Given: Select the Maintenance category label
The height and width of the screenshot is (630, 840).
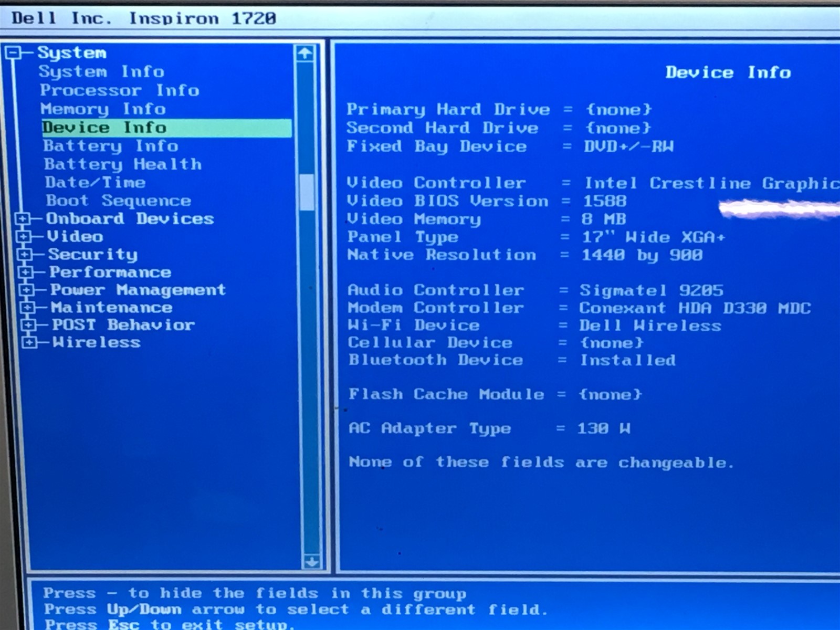Looking at the screenshot, I should (112, 307).
